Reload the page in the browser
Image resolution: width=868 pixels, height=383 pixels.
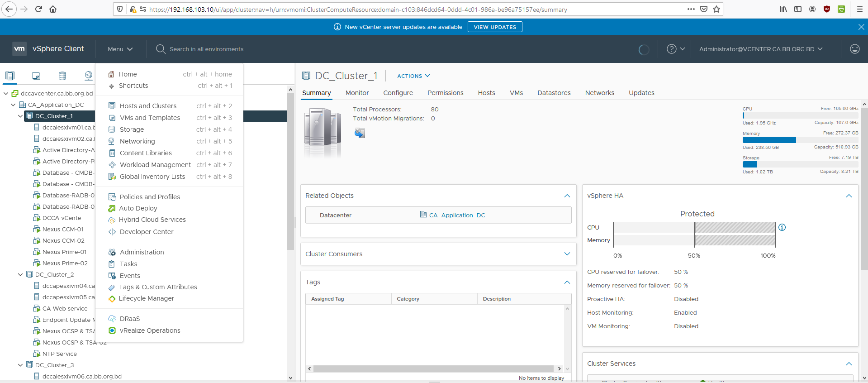pos(38,9)
